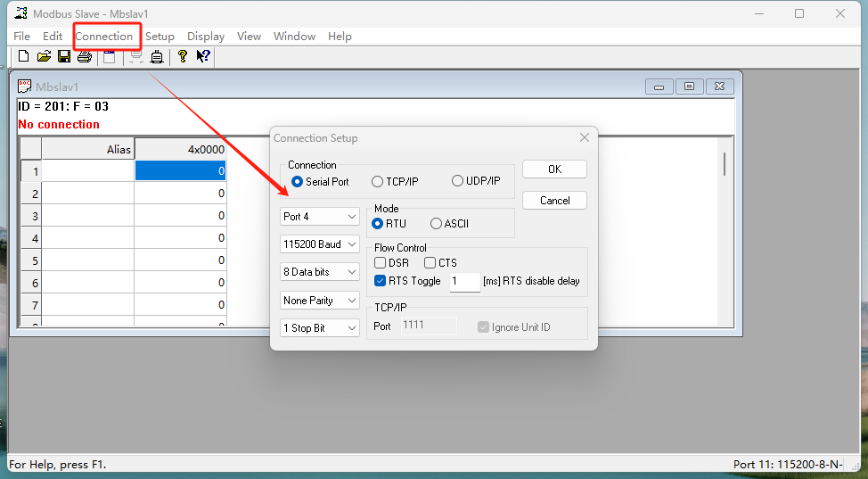Enable the DSR flow control checkbox
The height and width of the screenshot is (479, 868).
(381, 263)
